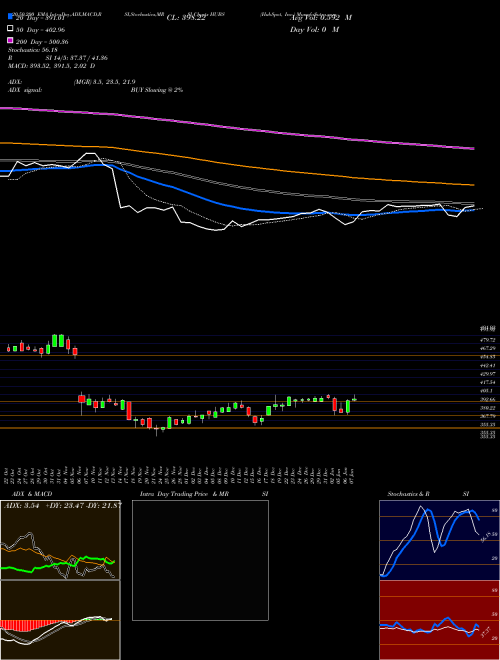Screen dimensions: 500x660
Task: Open the red-background RSI chart panel
Action: [439, 620]
